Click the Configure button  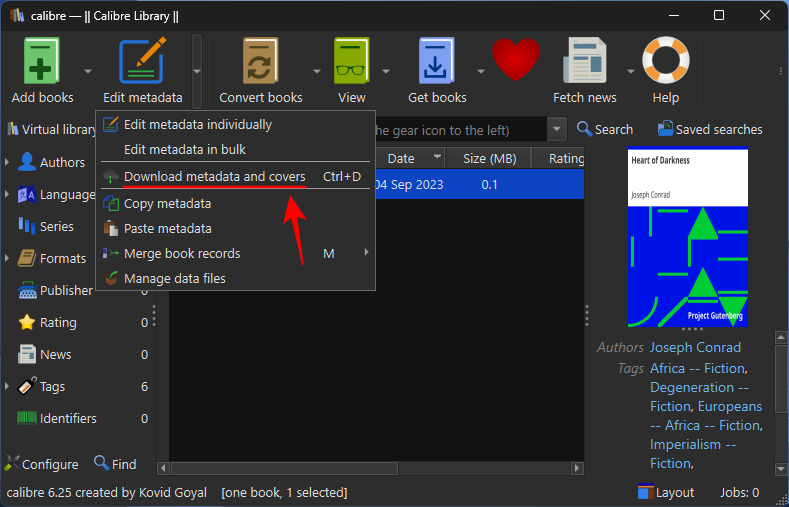point(41,464)
